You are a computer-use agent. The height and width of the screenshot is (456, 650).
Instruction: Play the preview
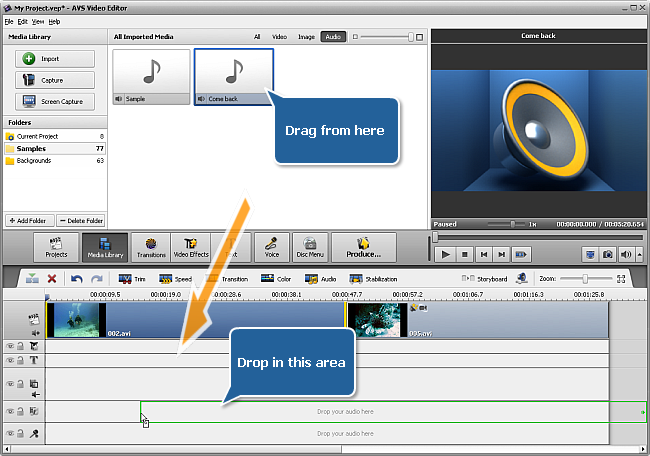(446, 254)
